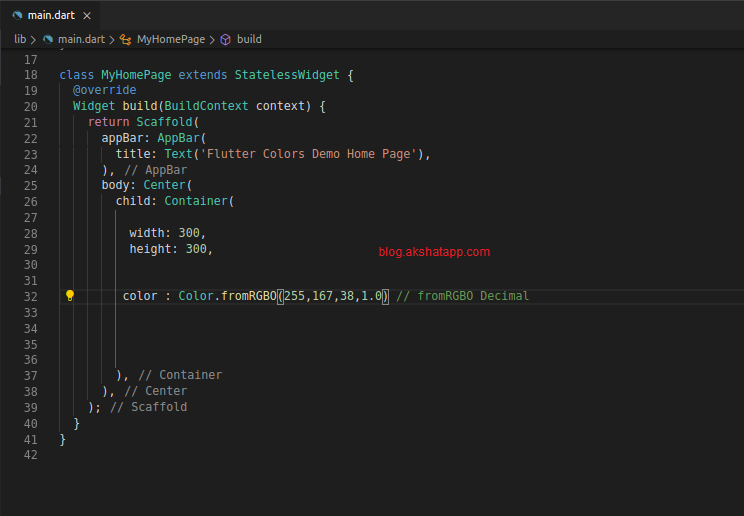Click the Dart file icon in main.dart tab
Screen dimensions: 744x516
(18, 14)
